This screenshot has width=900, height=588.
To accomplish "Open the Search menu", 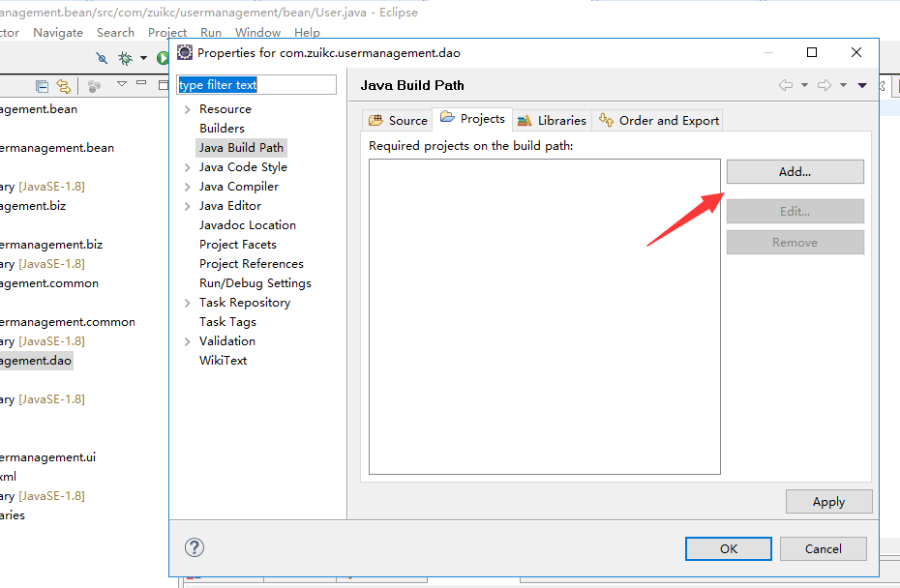I will click(x=115, y=33).
